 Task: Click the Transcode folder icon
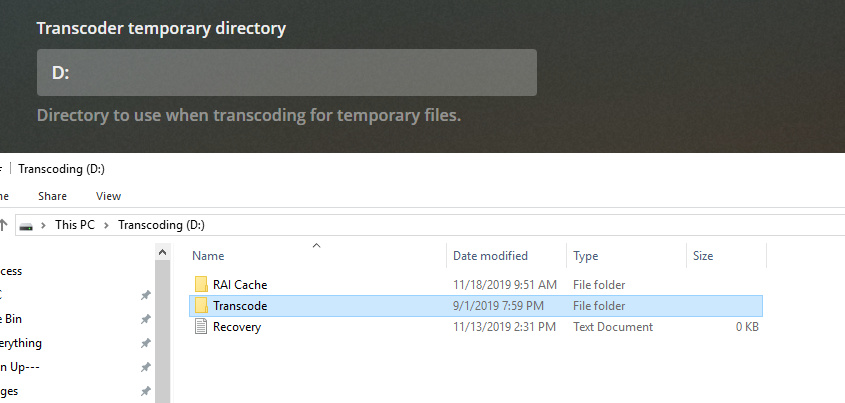pyautogui.click(x=200, y=306)
